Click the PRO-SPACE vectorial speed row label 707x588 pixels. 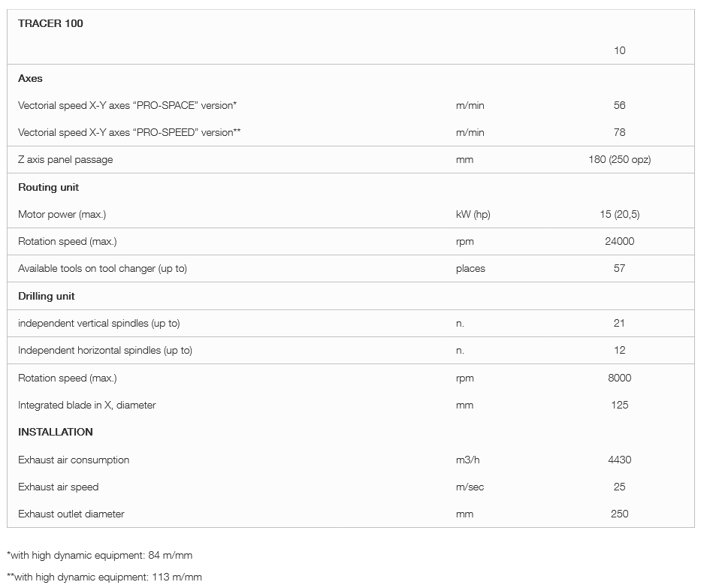tap(127, 105)
